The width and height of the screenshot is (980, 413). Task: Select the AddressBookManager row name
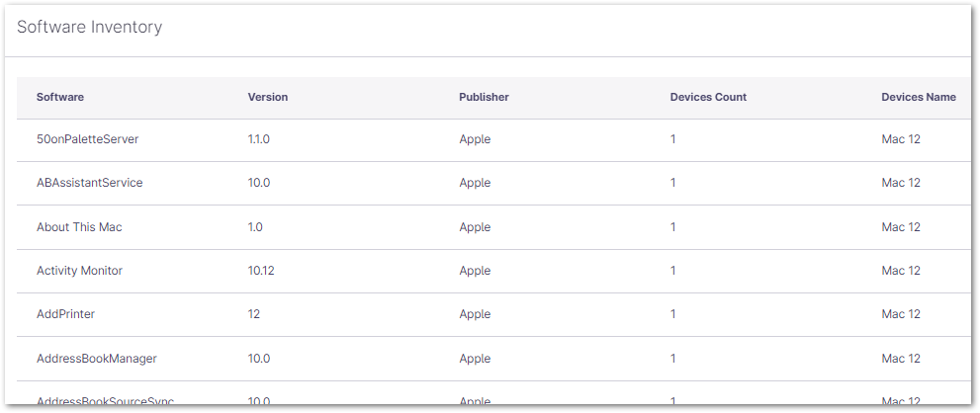click(97, 358)
